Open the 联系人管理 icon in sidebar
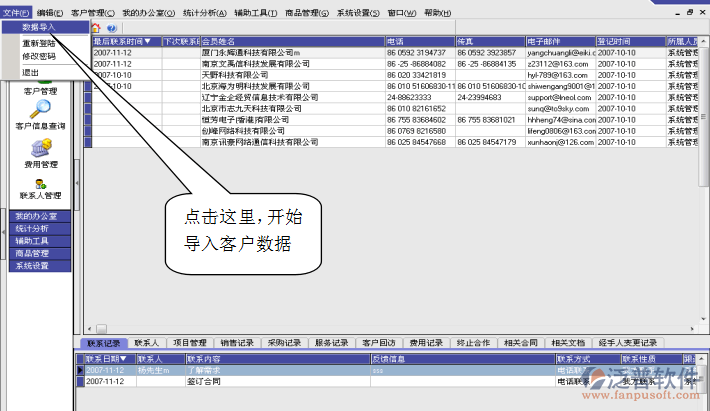Image resolution: width=710 pixels, height=411 pixels. [x=41, y=184]
